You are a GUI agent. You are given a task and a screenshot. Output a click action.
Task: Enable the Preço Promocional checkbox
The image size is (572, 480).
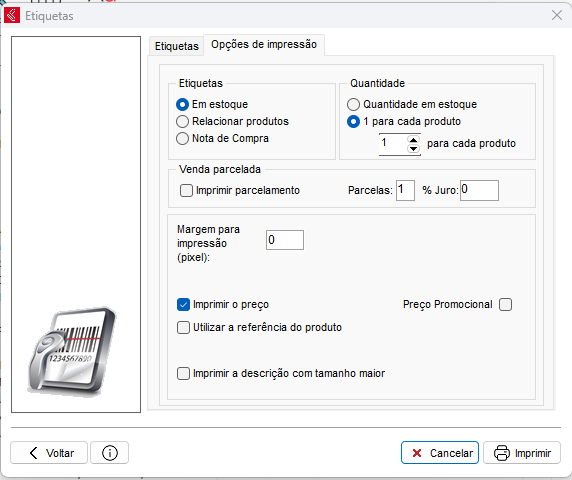[x=506, y=304]
